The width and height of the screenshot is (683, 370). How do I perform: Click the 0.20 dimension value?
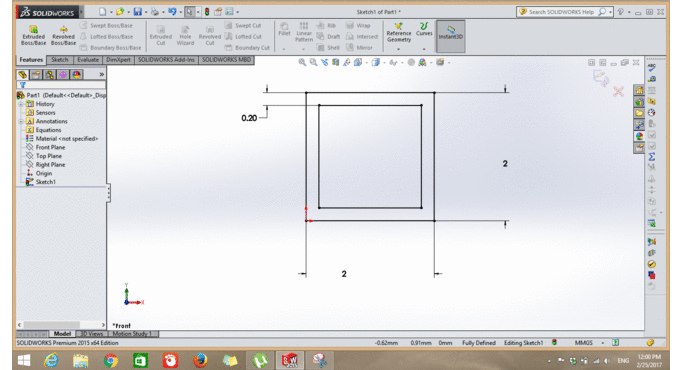coord(249,118)
